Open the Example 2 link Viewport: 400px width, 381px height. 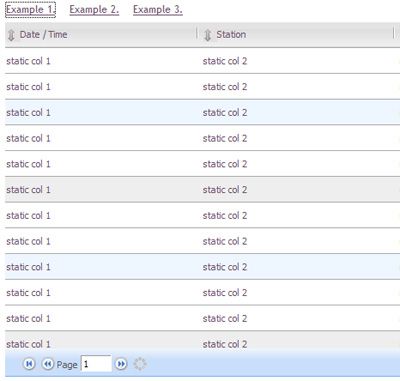(94, 9)
